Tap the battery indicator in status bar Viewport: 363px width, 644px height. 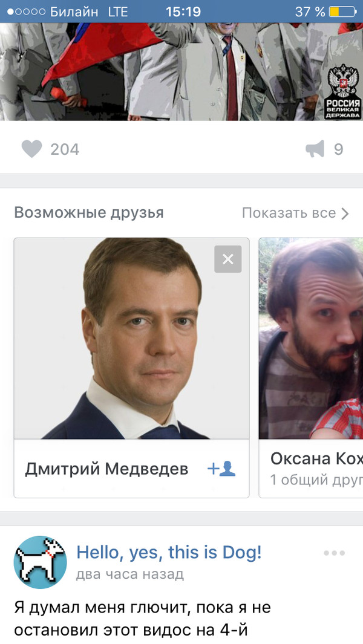342,11
